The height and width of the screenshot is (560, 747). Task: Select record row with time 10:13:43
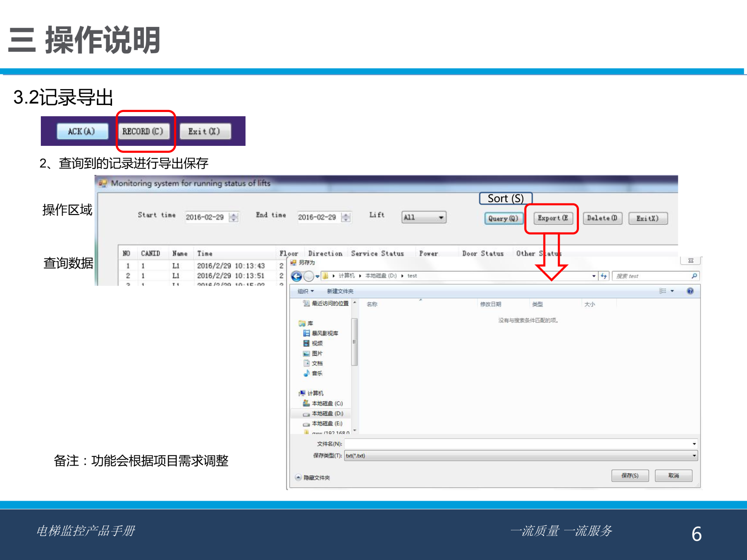point(203,266)
